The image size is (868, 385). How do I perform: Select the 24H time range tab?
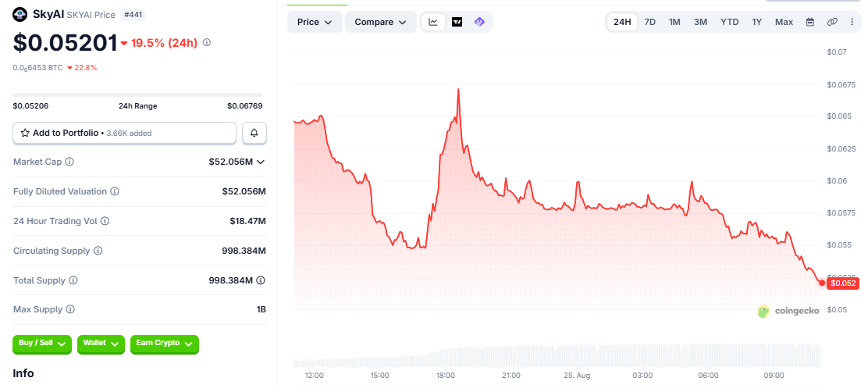(622, 22)
